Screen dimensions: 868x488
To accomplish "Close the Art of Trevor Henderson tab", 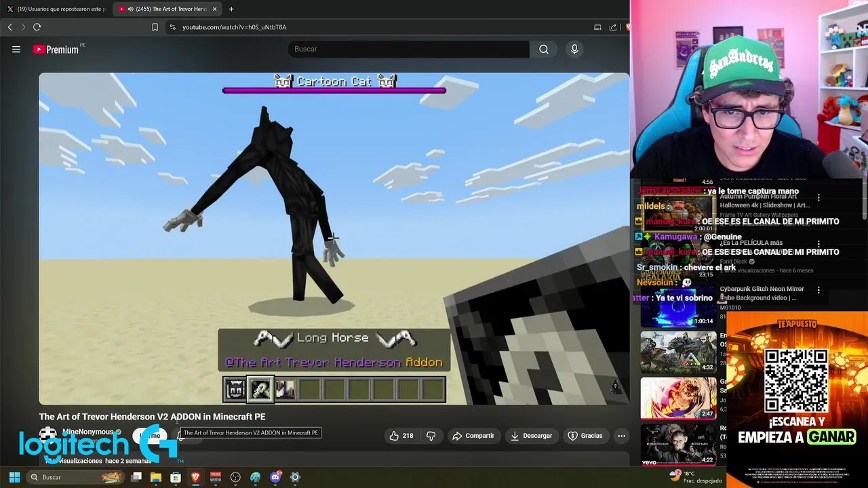I will [215, 9].
